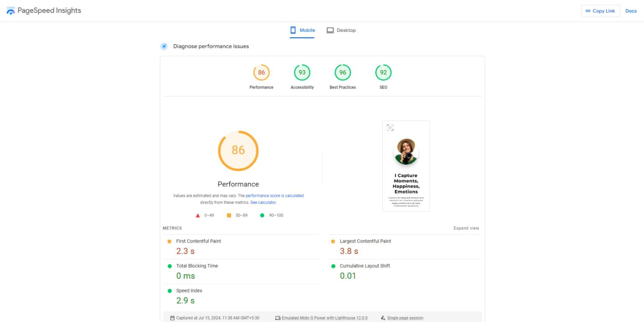This screenshot has height=322, width=644.
Task: Jump to the Accessibility score gauge 93
Action: pyautogui.click(x=302, y=73)
